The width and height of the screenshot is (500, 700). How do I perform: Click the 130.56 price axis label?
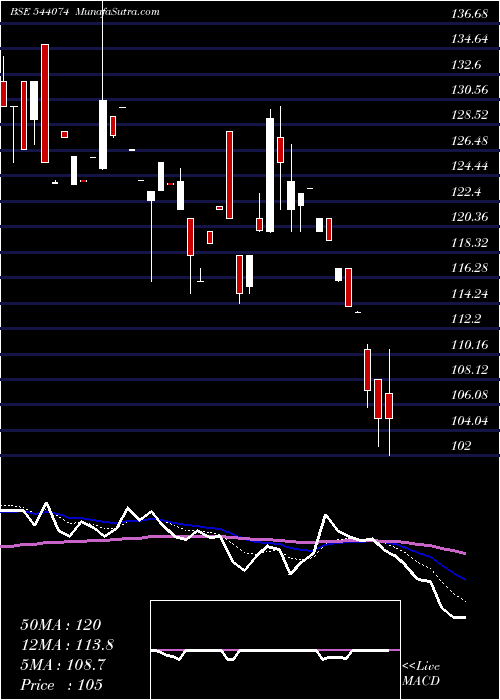[469, 90]
